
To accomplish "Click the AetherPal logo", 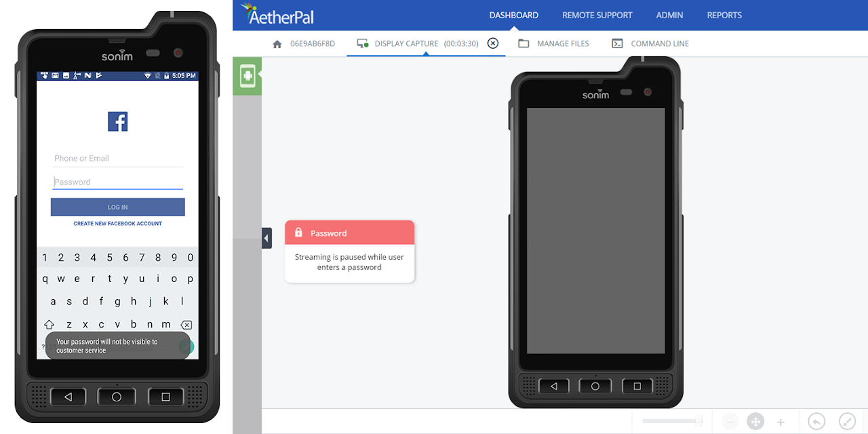I will coord(277,14).
